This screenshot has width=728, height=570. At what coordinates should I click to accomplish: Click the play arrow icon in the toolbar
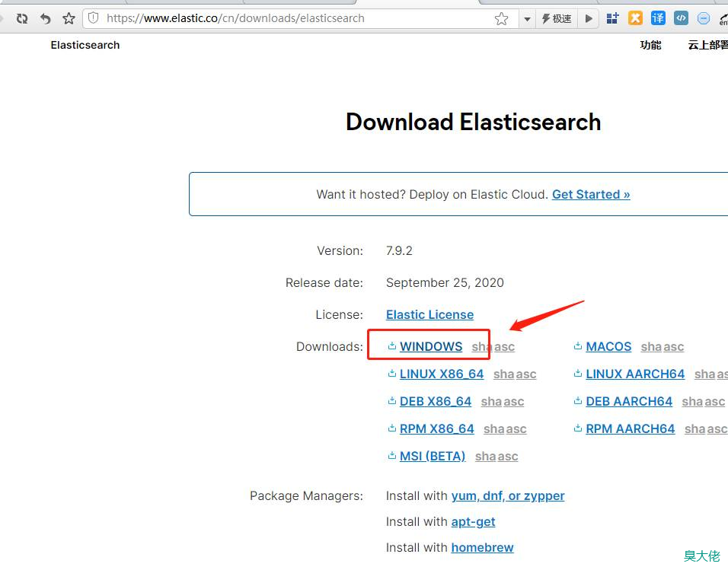click(x=589, y=18)
